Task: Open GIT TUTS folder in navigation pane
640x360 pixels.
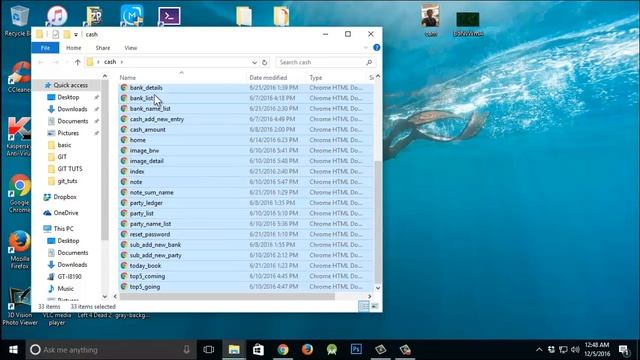Action: point(70,169)
